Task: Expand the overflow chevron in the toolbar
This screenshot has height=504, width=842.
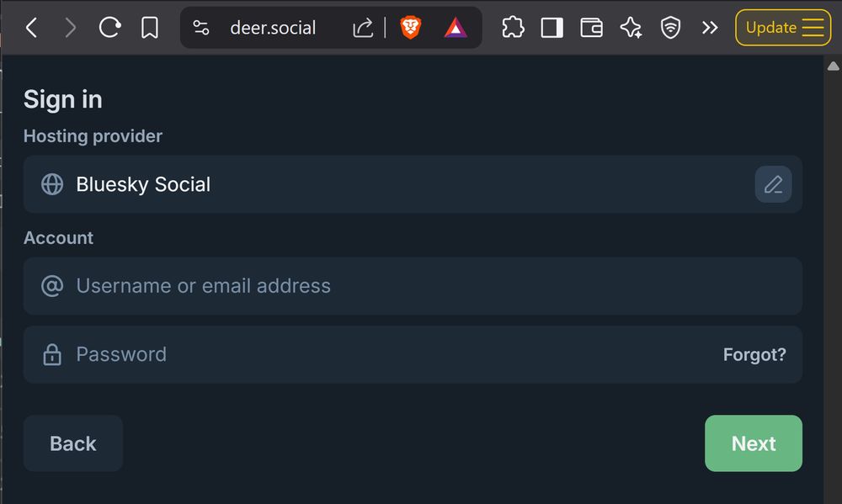Action: click(x=710, y=27)
